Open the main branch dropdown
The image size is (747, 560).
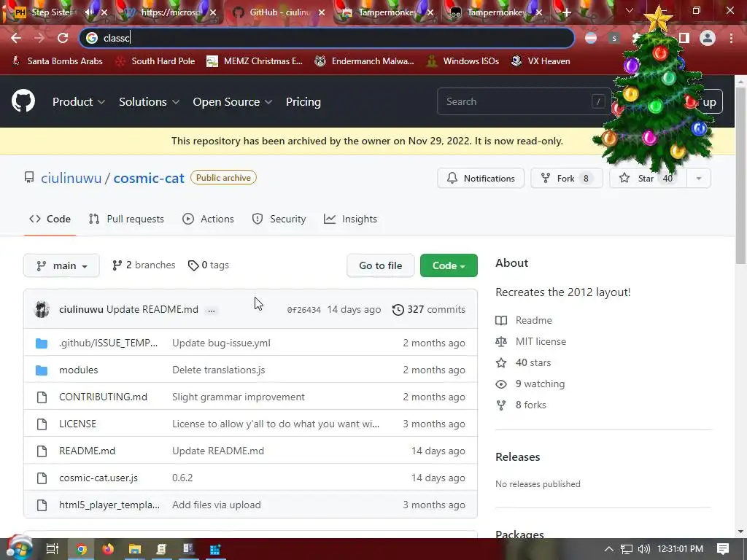click(x=61, y=265)
